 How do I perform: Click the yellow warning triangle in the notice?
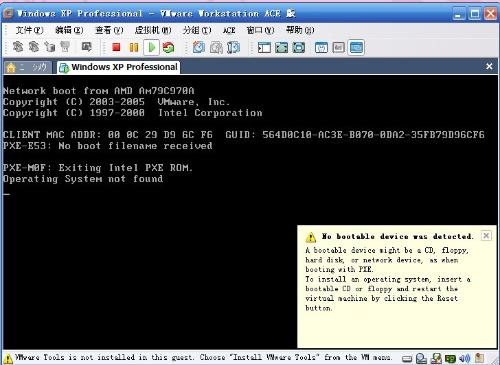[311, 237]
